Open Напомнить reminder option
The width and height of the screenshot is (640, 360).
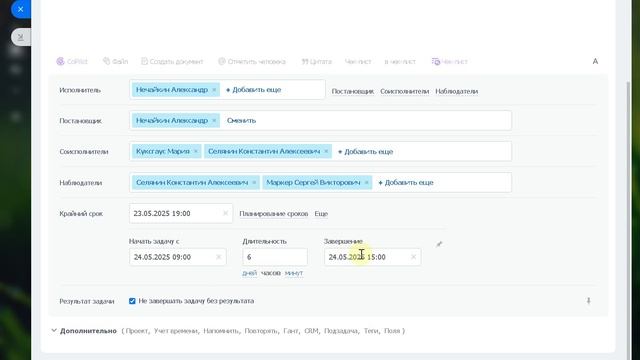tap(221, 331)
